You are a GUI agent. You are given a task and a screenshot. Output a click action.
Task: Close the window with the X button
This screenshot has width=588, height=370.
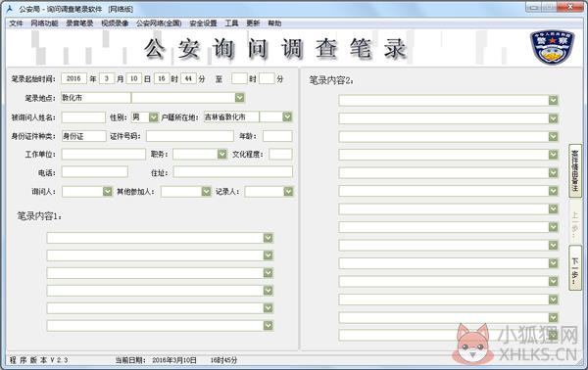[x=570, y=7]
